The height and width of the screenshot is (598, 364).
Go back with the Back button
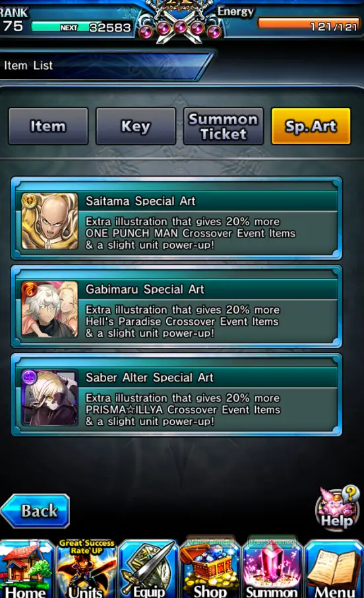[x=36, y=511]
